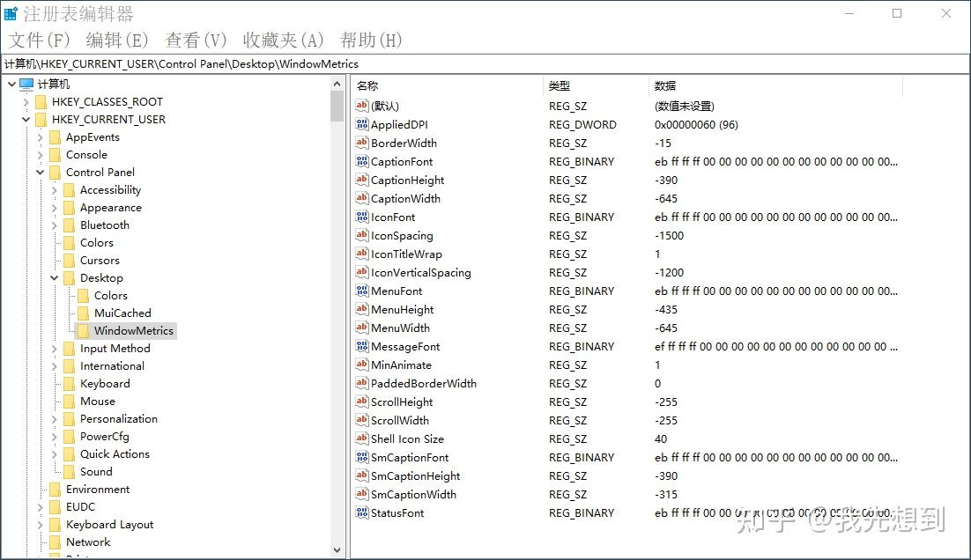Click the Environment folder icon
Image resolution: width=971 pixels, height=560 pixels.
click(56, 490)
